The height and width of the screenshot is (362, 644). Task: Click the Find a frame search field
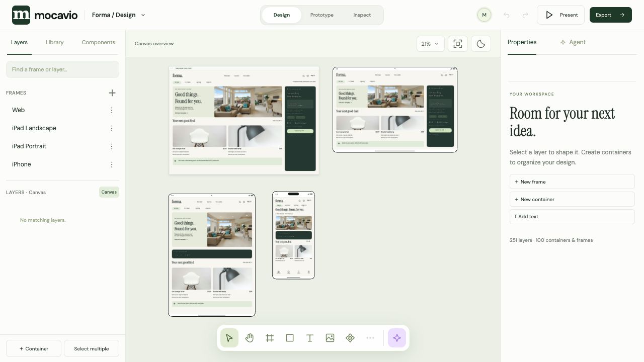click(62, 69)
